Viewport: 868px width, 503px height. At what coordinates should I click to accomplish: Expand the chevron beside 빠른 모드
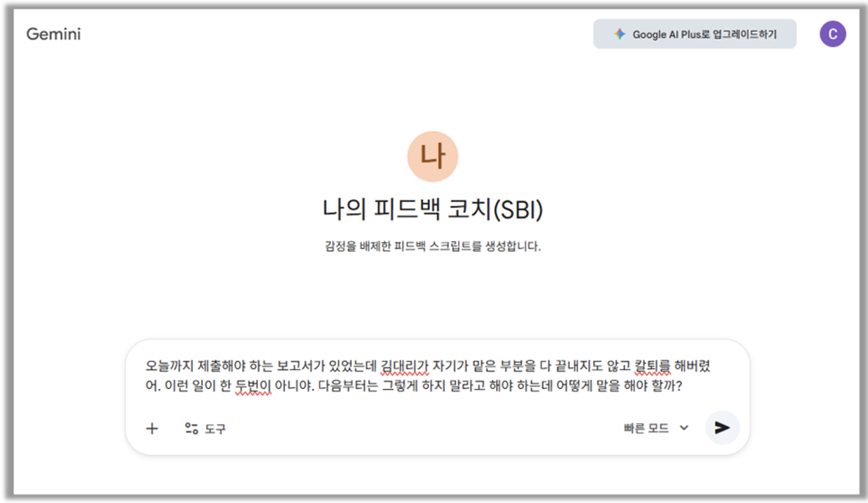684,428
